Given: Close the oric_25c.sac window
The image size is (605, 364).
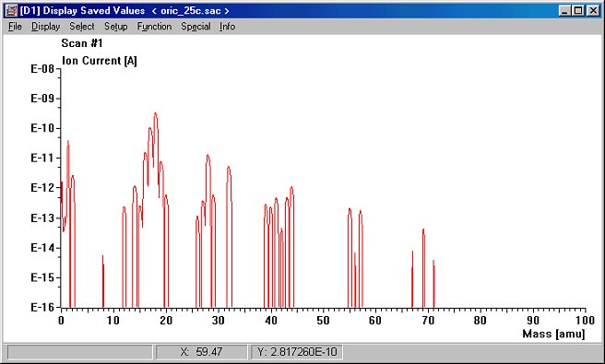Looking at the screenshot, I should (x=593, y=10).
